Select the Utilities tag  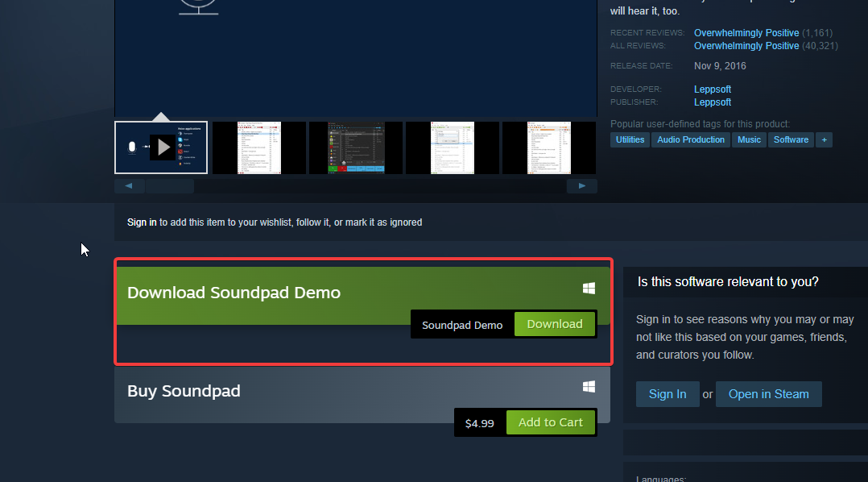(630, 139)
